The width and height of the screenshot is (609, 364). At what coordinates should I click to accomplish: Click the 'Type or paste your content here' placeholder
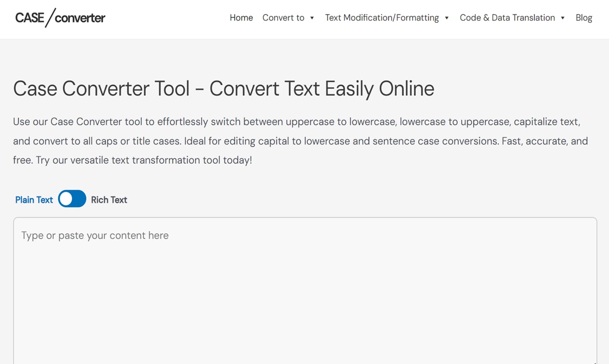coord(95,236)
